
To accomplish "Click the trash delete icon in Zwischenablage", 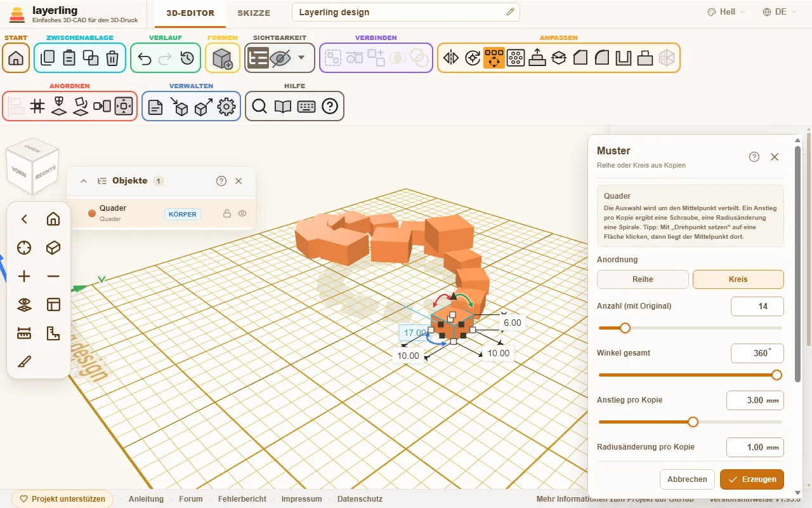I will tap(112, 58).
